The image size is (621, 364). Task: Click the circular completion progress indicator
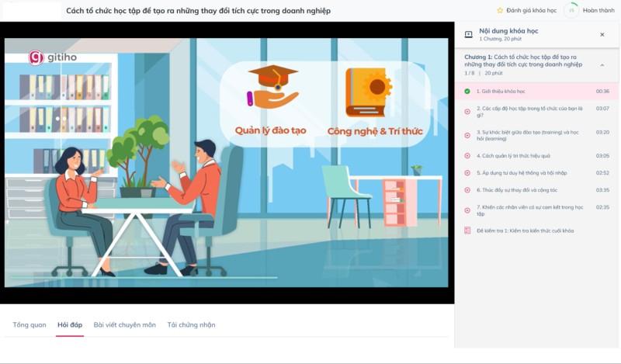tap(571, 10)
